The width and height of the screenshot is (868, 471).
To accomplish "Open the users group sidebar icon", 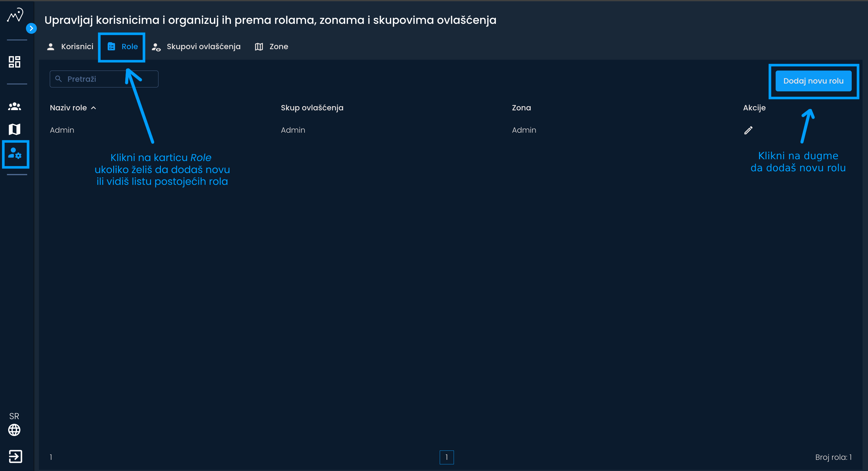I will point(14,107).
